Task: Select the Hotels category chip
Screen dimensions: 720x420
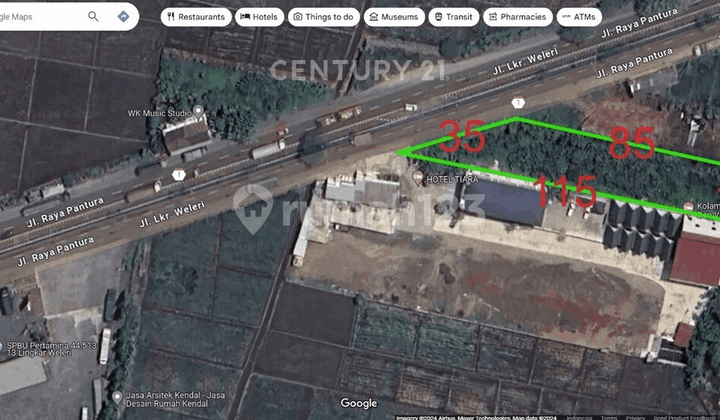Action: (x=259, y=17)
